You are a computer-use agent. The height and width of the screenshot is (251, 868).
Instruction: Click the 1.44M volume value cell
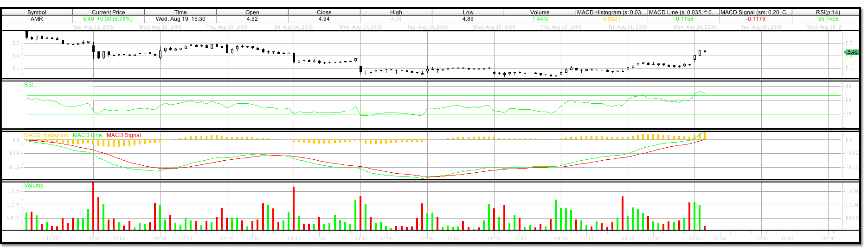540,19
